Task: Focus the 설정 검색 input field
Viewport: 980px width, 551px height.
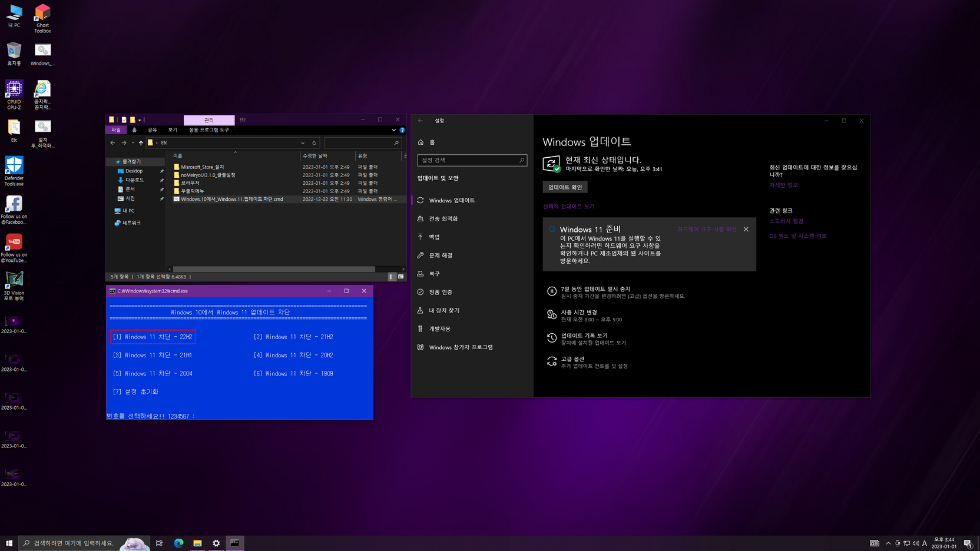Action: (472, 160)
